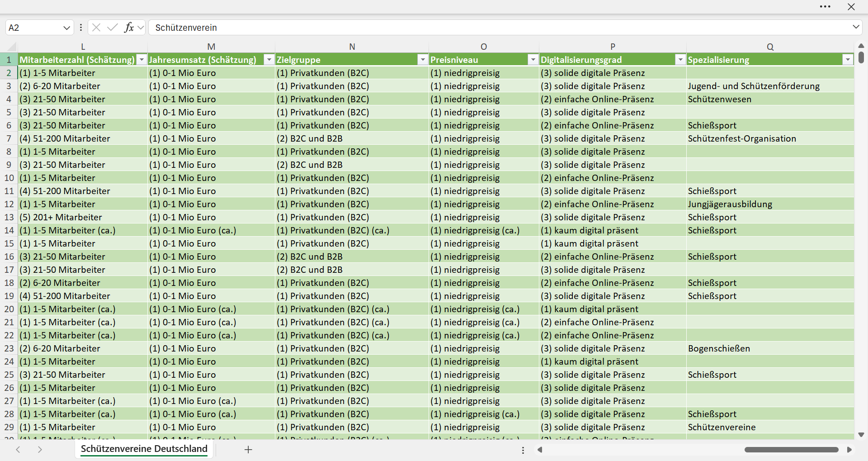Click the vertical scrollbar down arrow
Screen dimensions: 868x461
[x=861, y=435]
